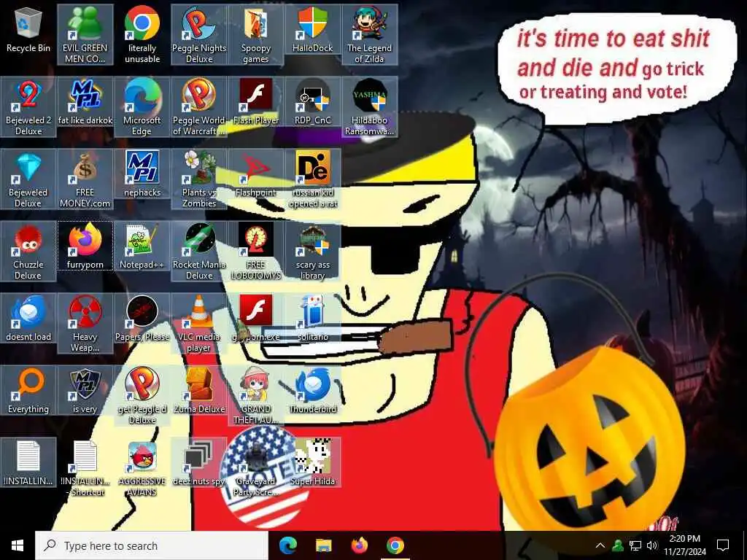747x560 pixels.
Task: Select the FREE MONEY.com shortcut
Action: coord(85,179)
